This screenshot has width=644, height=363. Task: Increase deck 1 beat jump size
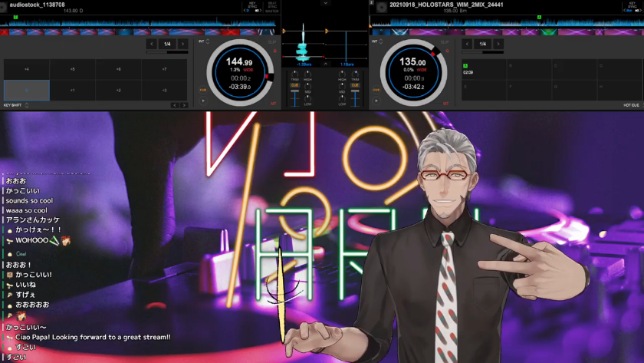click(x=182, y=44)
